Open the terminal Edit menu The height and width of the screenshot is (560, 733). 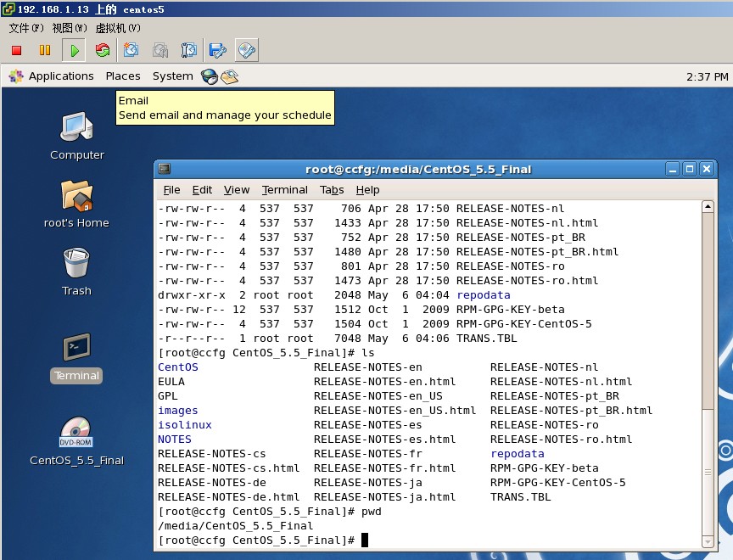(x=202, y=190)
